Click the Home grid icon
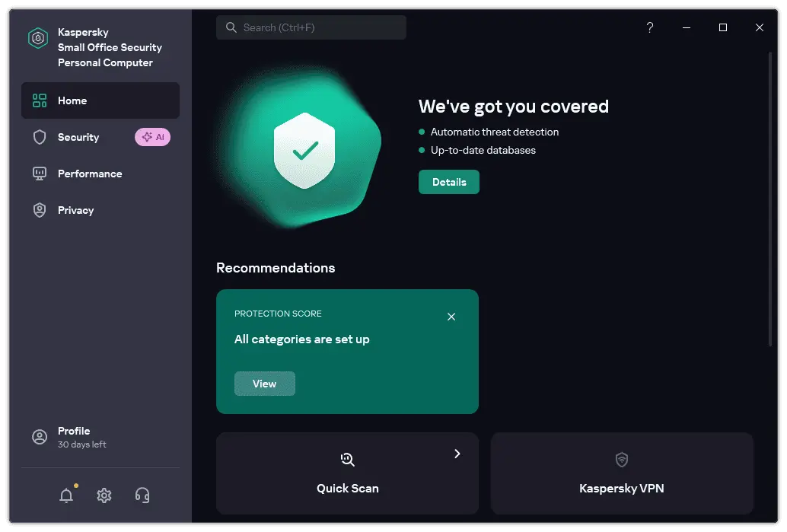Image resolution: width=787 pixels, height=532 pixels. pos(40,100)
